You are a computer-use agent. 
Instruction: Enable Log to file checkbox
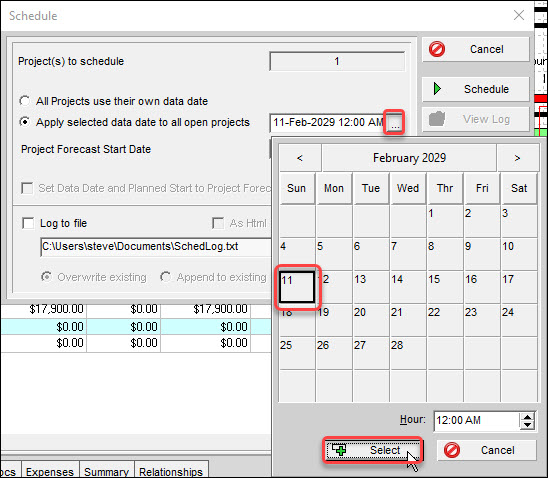click(28, 223)
